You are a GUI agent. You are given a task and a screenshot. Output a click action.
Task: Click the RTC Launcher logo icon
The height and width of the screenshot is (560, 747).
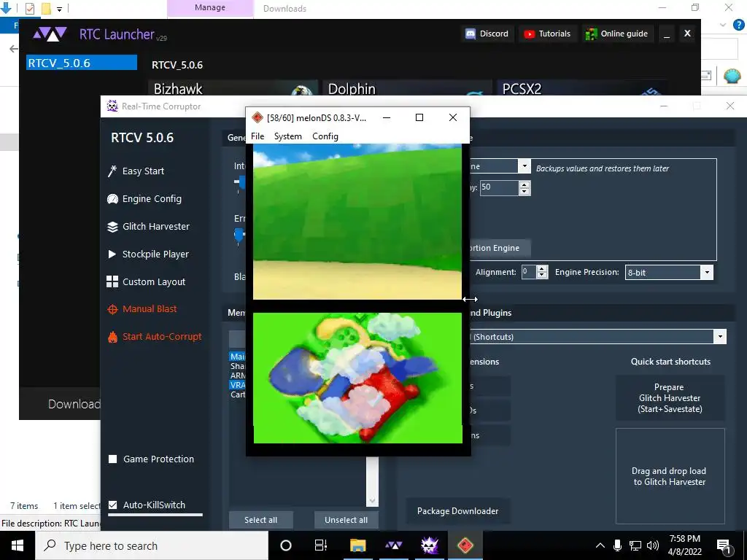[x=50, y=34]
